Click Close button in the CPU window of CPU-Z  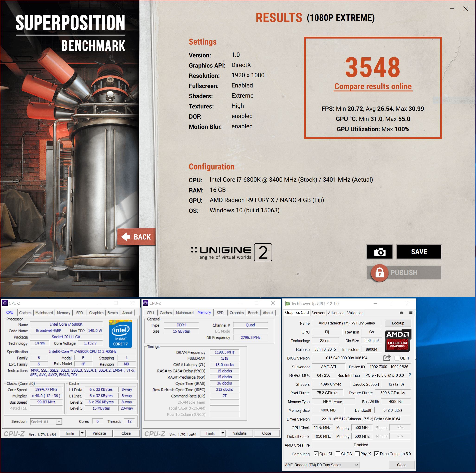pyautogui.click(x=126, y=433)
